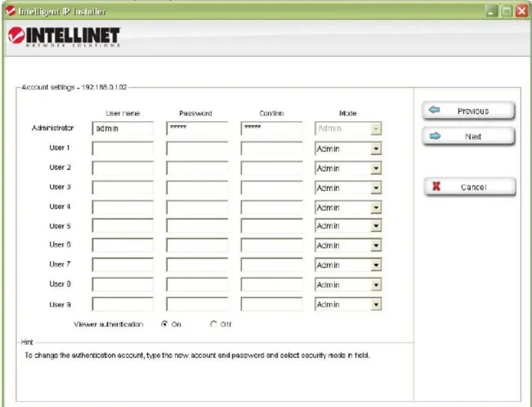Focus the User 7 user name field

point(123,264)
